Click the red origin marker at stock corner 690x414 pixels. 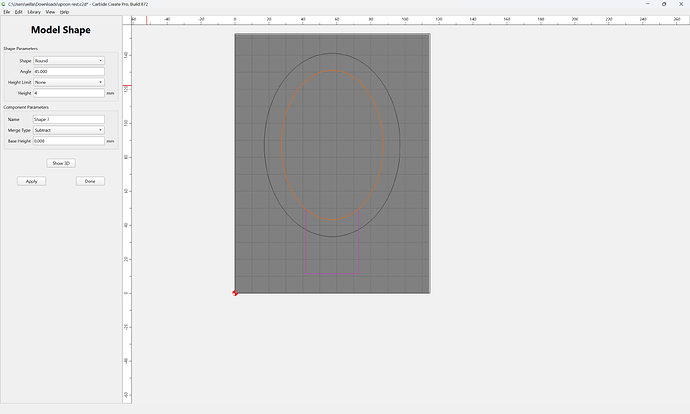(235, 293)
